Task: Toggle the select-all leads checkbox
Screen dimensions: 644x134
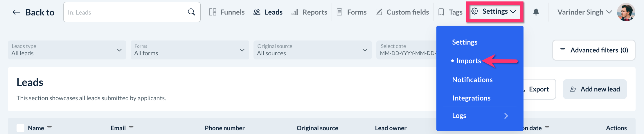Action: click(20, 128)
